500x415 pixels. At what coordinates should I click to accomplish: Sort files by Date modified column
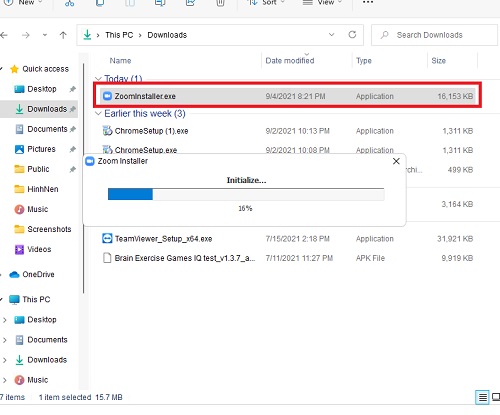(x=290, y=61)
